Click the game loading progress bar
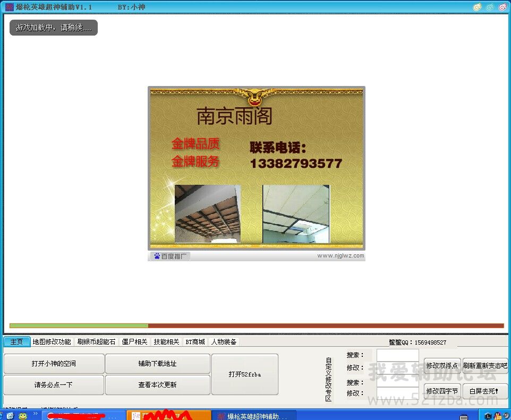Image resolution: width=511 pixels, height=420 pixels. (x=257, y=325)
